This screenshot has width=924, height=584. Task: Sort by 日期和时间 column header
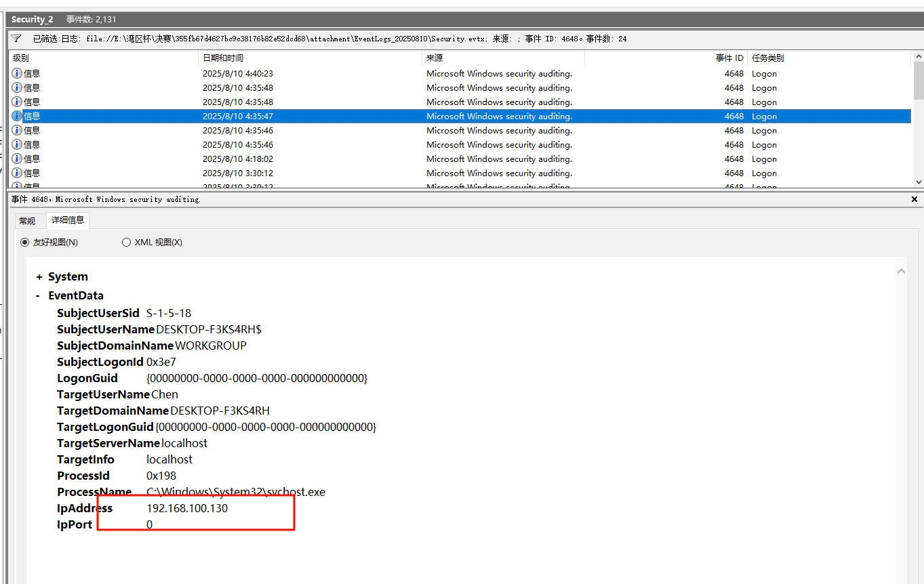[223, 58]
